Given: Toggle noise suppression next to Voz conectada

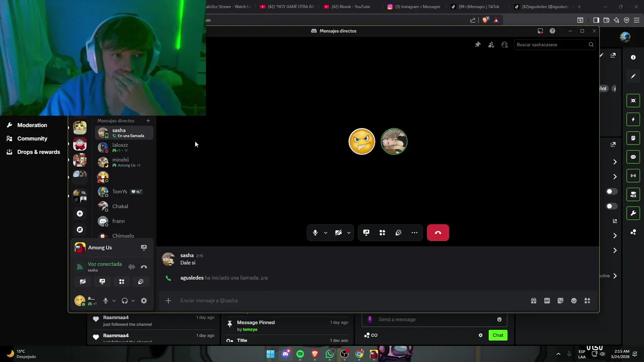Looking at the screenshot, I should (132, 267).
